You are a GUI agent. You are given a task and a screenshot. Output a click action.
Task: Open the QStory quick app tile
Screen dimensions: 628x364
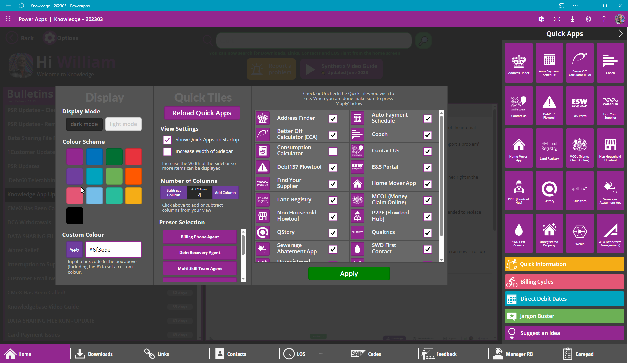549,191
